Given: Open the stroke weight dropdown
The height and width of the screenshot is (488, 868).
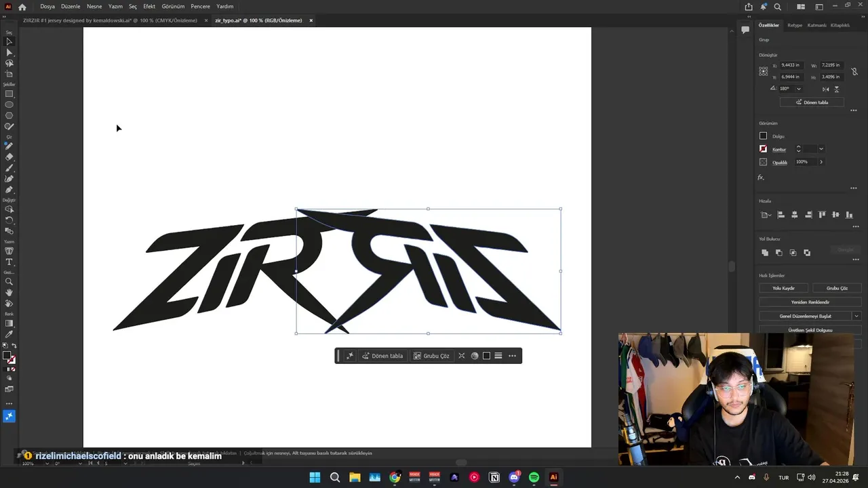Looking at the screenshot, I should (x=821, y=149).
